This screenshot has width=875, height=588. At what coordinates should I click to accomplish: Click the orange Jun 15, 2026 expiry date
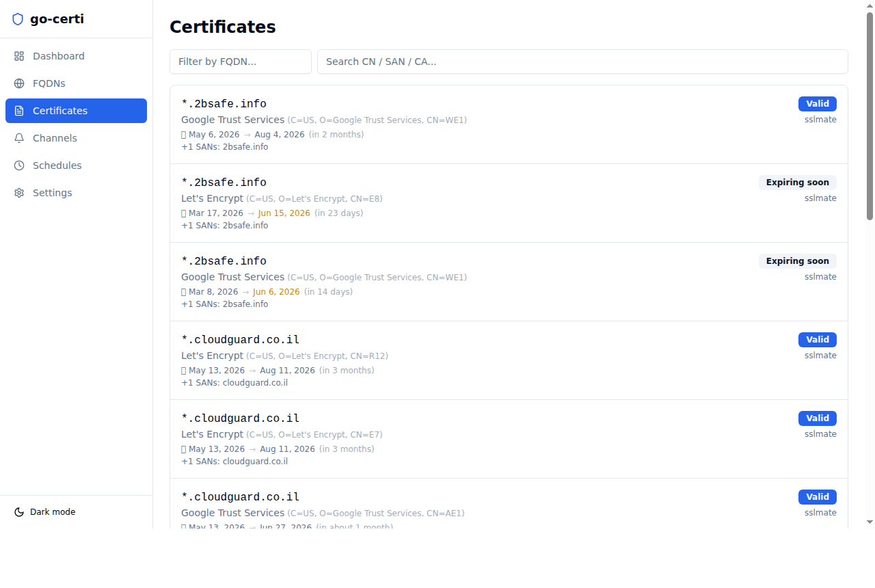tap(284, 213)
